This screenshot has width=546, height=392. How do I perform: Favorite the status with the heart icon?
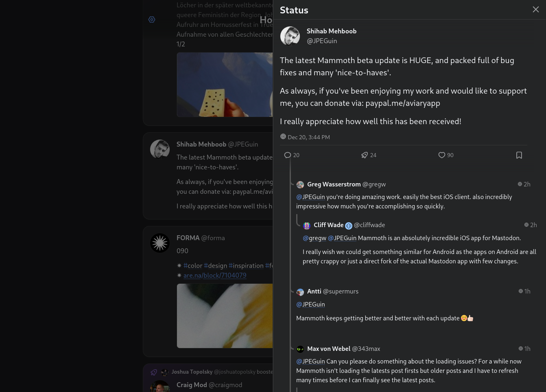click(441, 155)
